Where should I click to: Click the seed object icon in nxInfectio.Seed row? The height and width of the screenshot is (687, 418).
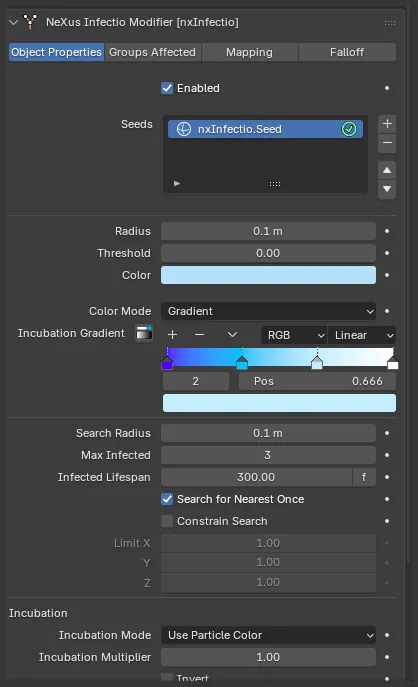[x=183, y=129]
